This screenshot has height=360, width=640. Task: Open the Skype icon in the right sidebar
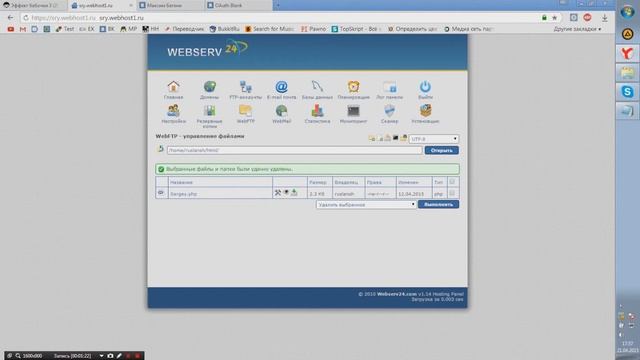click(x=627, y=91)
